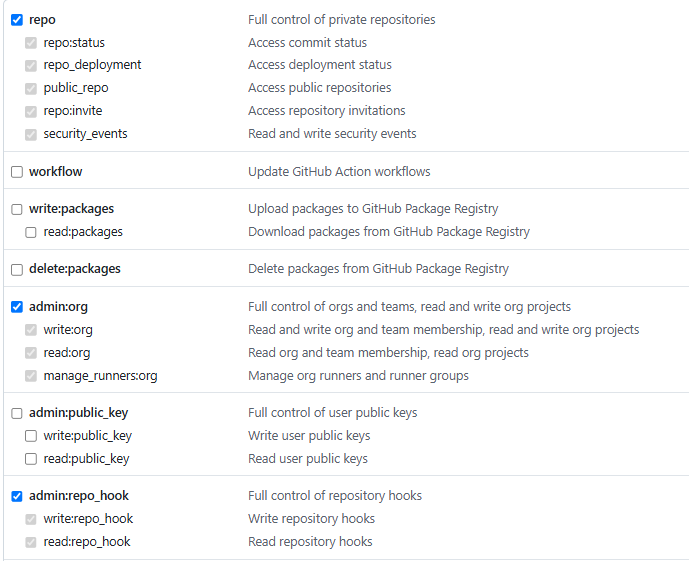Click the read:repo_hook label

87,542
